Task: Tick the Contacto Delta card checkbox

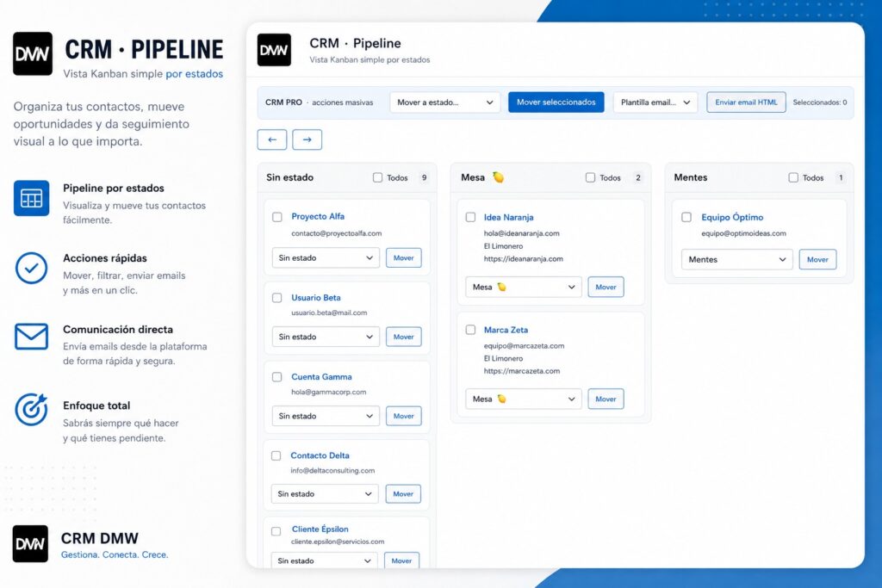Action: pyautogui.click(x=276, y=456)
